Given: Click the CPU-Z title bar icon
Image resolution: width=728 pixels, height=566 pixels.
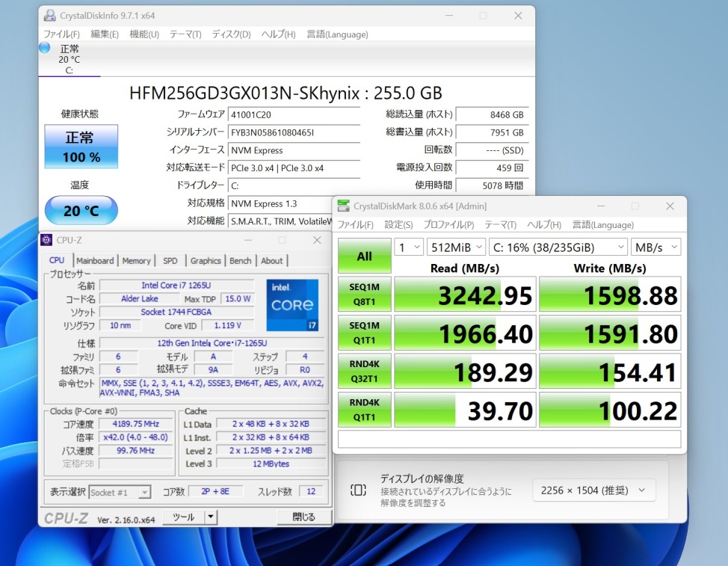Looking at the screenshot, I should pyautogui.click(x=47, y=240).
